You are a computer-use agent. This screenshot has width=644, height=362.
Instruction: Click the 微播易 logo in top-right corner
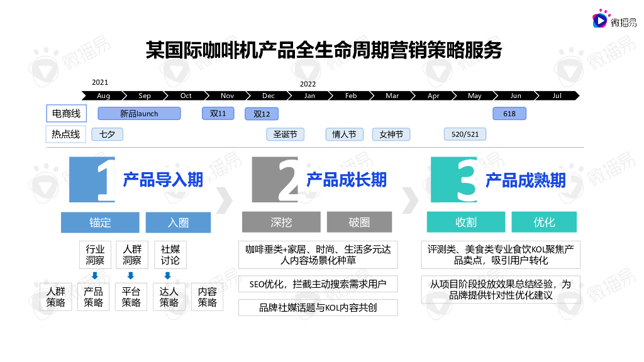(x=615, y=20)
